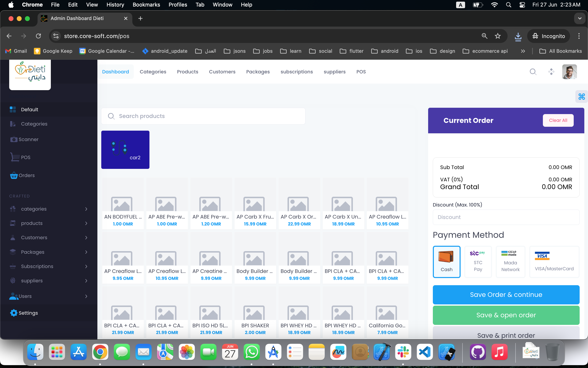Open Products in the top navigation

187,72
